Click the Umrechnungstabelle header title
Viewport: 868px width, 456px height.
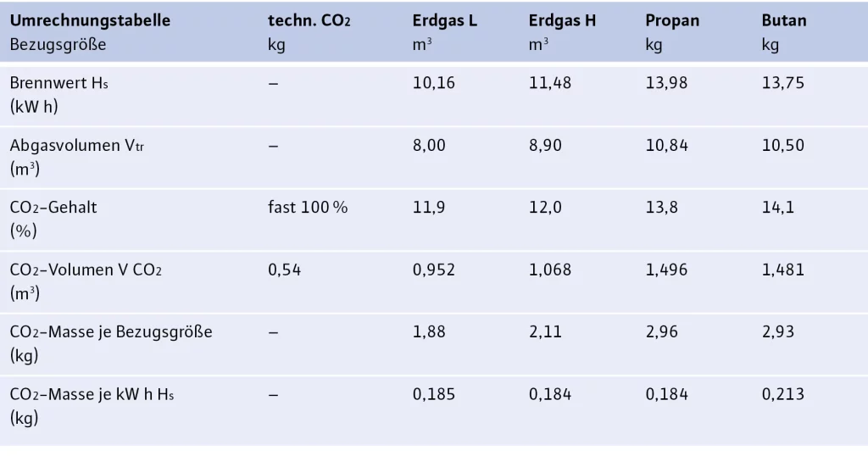(x=90, y=20)
